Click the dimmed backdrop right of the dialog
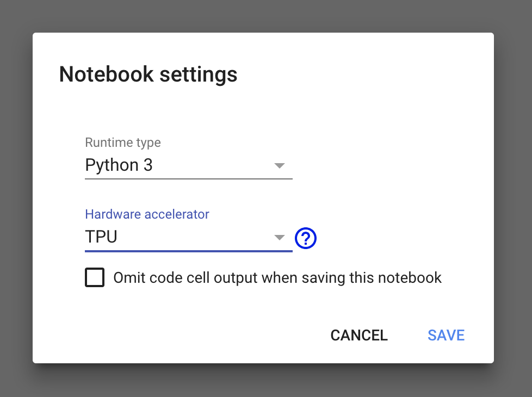This screenshot has height=397, width=532. 514,199
